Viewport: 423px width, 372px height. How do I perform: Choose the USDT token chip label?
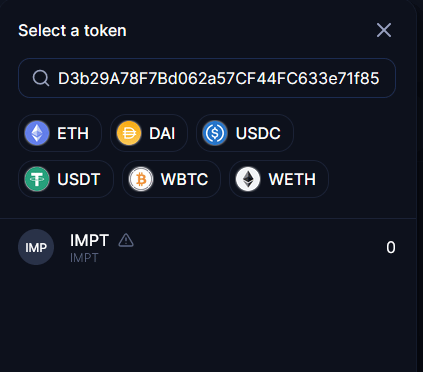tap(79, 179)
